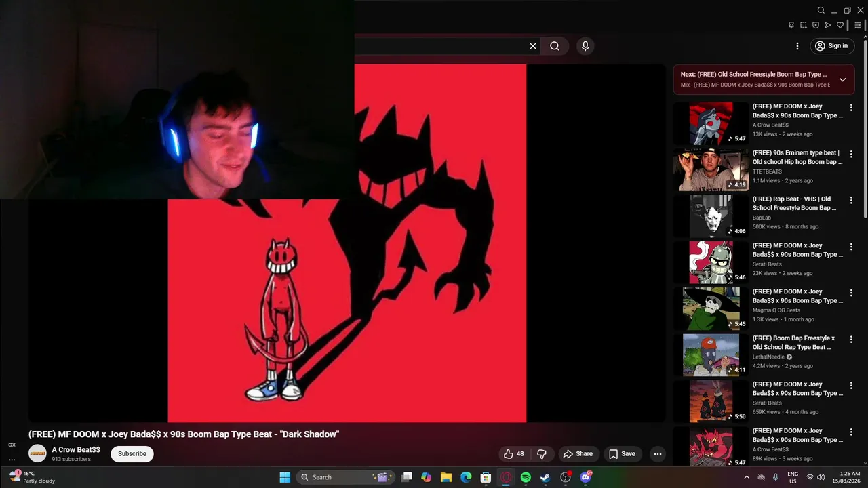The image size is (868, 488).
Task: Click the player send arrow icon in toolbar
Action: (828, 25)
